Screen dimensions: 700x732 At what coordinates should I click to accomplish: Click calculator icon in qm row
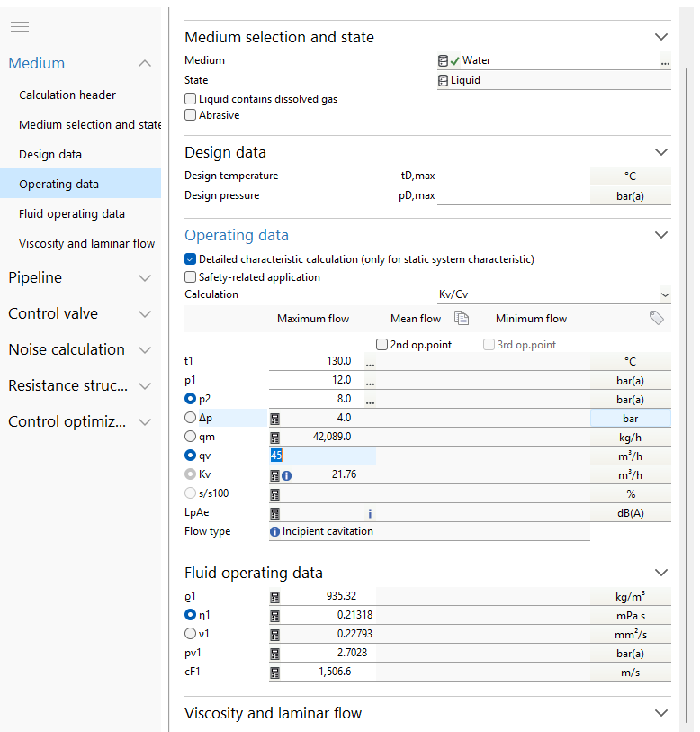274,438
